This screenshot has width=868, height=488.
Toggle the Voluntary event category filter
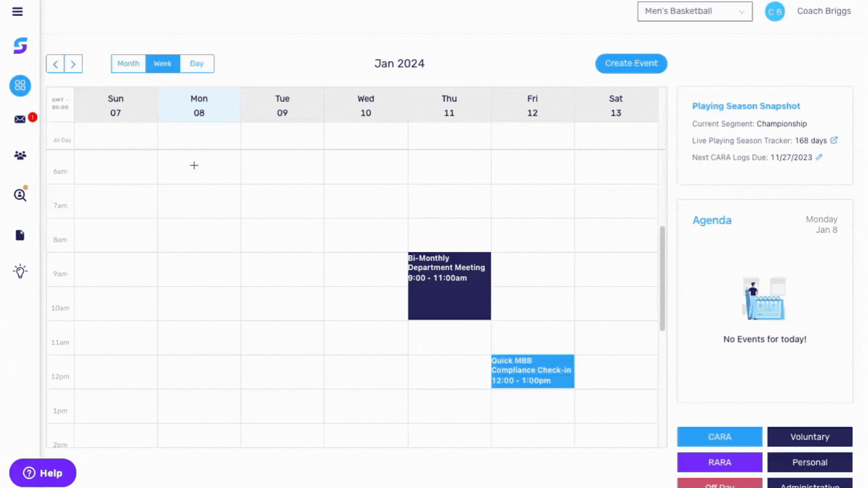point(810,436)
